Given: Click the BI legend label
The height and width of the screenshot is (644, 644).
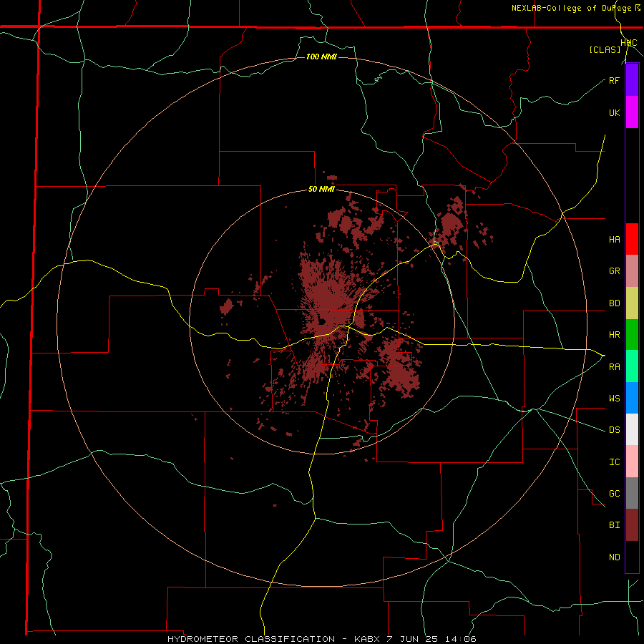Looking at the screenshot, I should tap(614, 525).
